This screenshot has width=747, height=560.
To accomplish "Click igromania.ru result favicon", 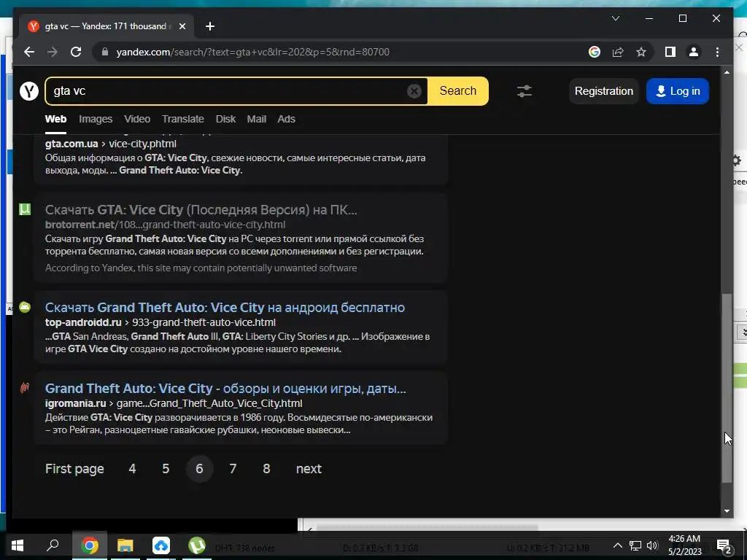I will (x=25, y=388).
